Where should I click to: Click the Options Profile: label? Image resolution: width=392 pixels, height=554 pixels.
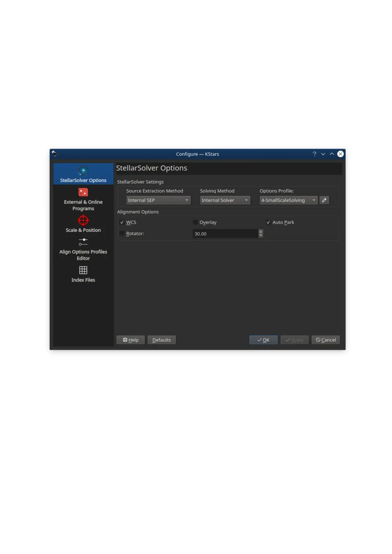(276, 191)
